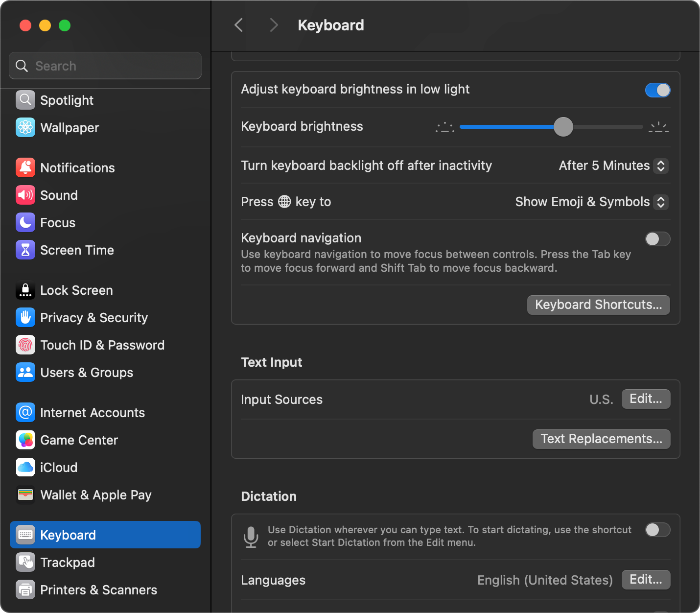Click the Focus moon icon
This screenshot has width=700, height=613.
(x=25, y=222)
